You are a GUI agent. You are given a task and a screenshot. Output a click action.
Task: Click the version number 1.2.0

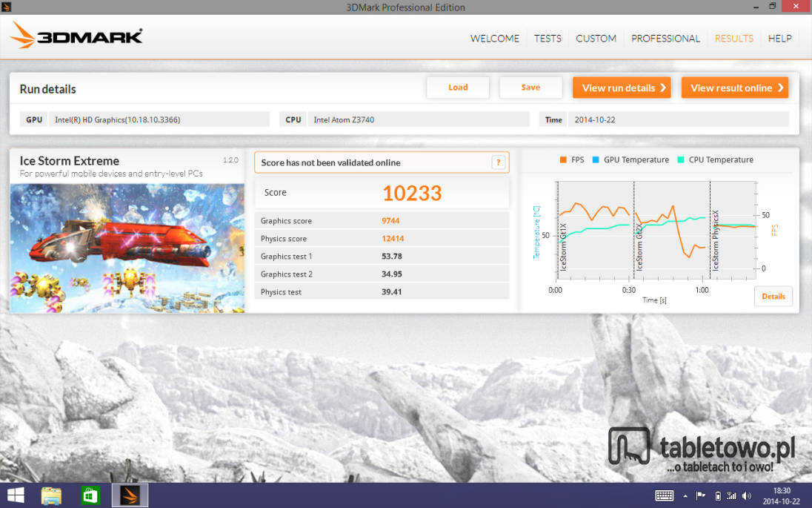coord(230,159)
